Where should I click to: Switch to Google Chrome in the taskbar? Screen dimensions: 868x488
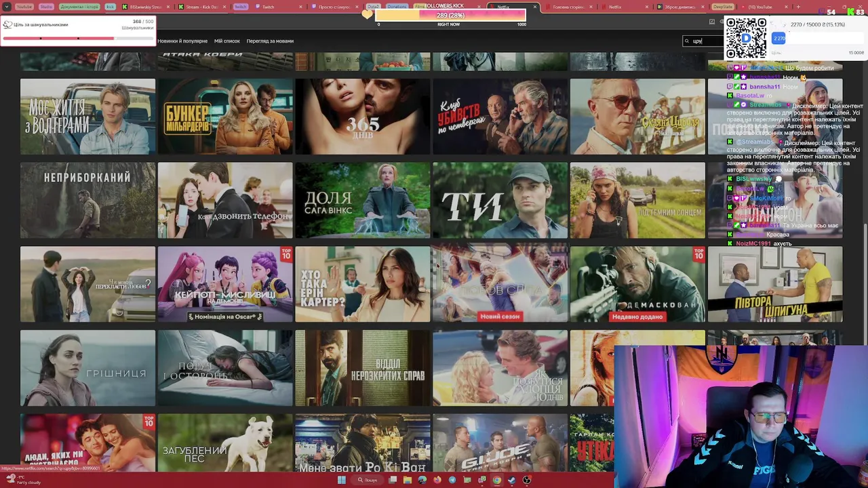coord(497,480)
